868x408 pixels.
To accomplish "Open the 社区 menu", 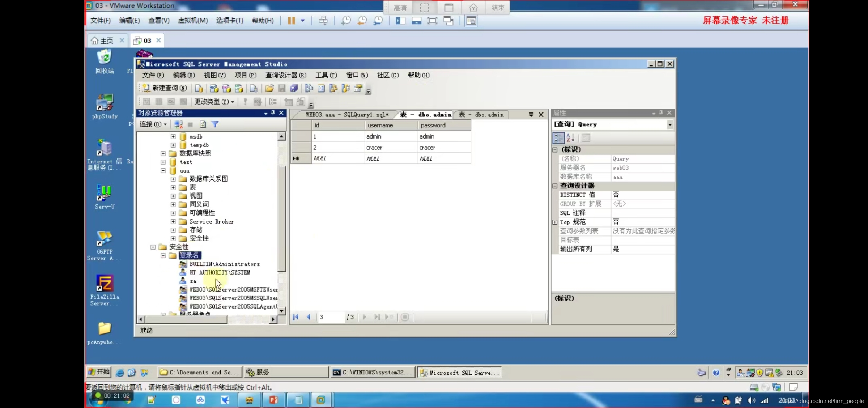I will pyautogui.click(x=388, y=75).
